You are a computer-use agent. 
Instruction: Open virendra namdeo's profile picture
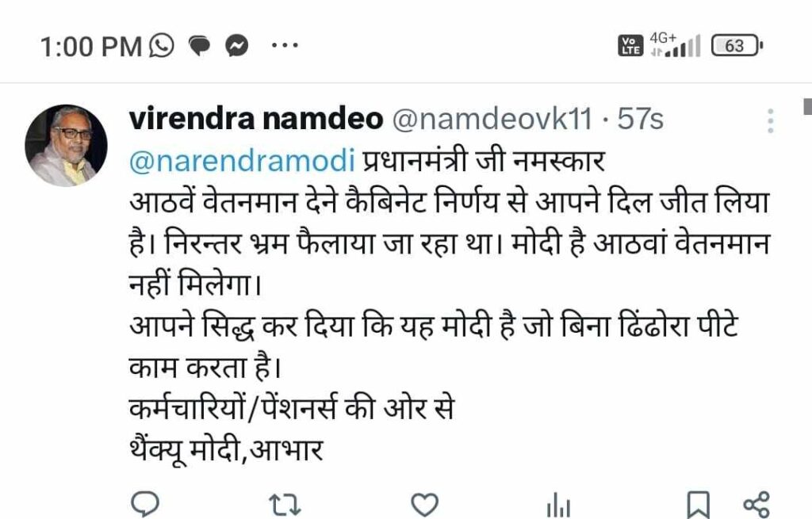(66, 146)
